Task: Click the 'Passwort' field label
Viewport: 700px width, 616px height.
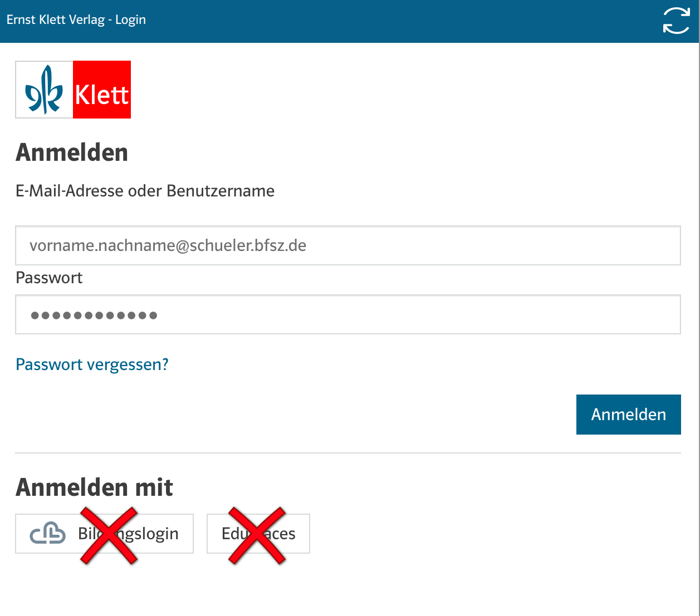Action: coord(49,278)
